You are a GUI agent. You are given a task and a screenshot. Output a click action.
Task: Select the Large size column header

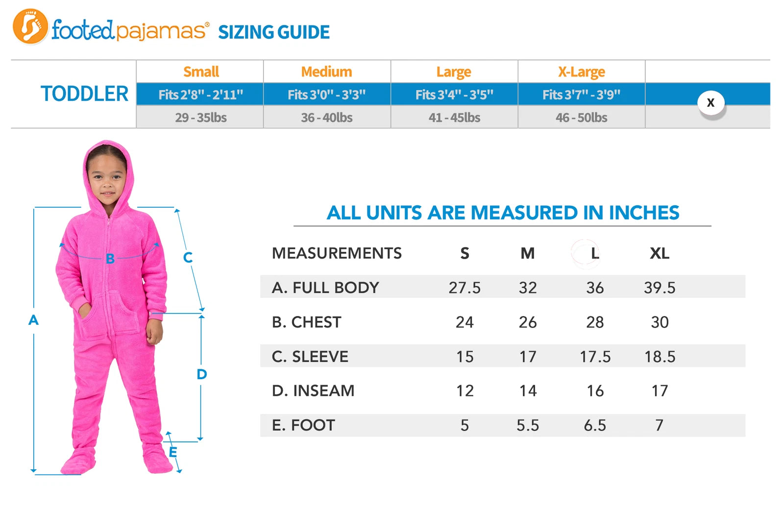pos(454,72)
